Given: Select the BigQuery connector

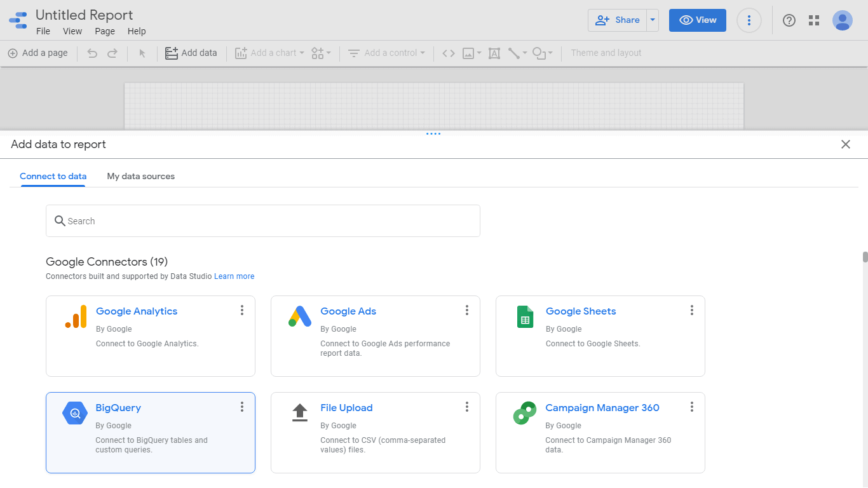Looking at the screenshot, I should coord(151,433).
